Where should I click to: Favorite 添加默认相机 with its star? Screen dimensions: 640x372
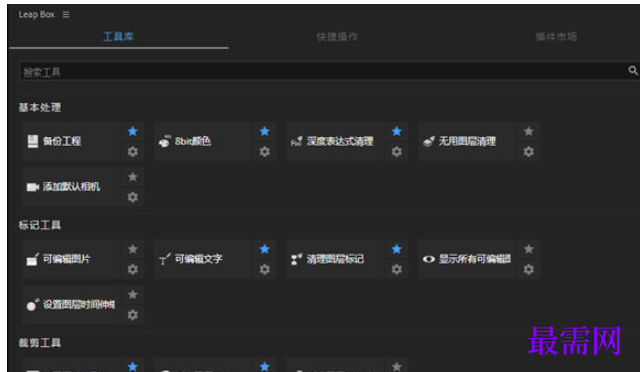point(133,177)
